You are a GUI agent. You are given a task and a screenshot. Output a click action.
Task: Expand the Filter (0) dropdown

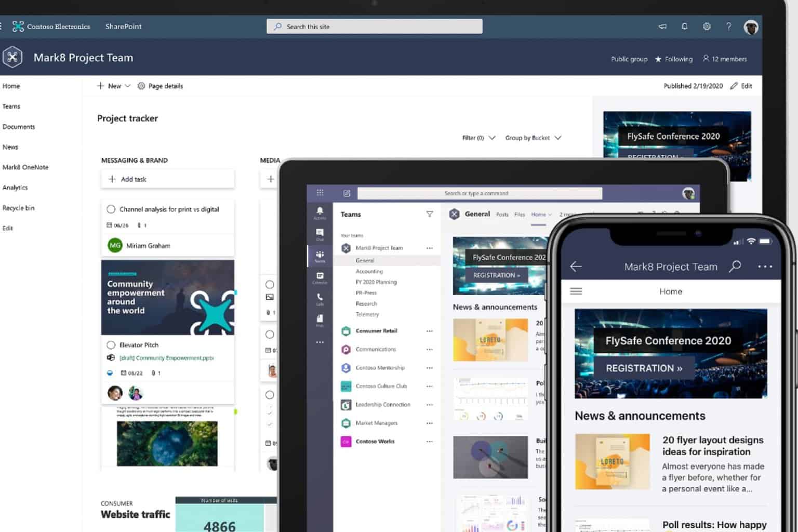[478, 138]
